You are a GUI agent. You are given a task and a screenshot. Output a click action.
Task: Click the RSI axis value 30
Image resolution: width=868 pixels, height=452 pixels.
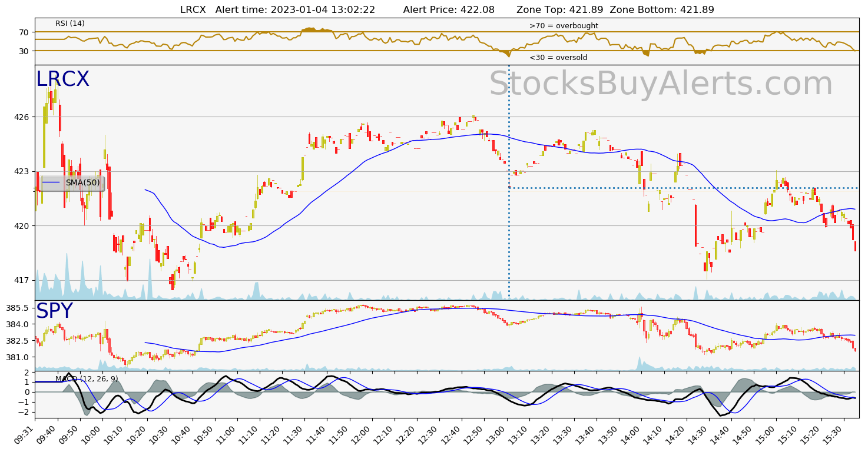[24, 51]
